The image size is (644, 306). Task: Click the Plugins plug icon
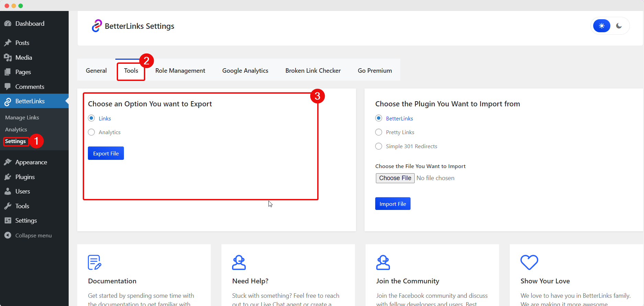pyautogui.click(x=8, y=177)
